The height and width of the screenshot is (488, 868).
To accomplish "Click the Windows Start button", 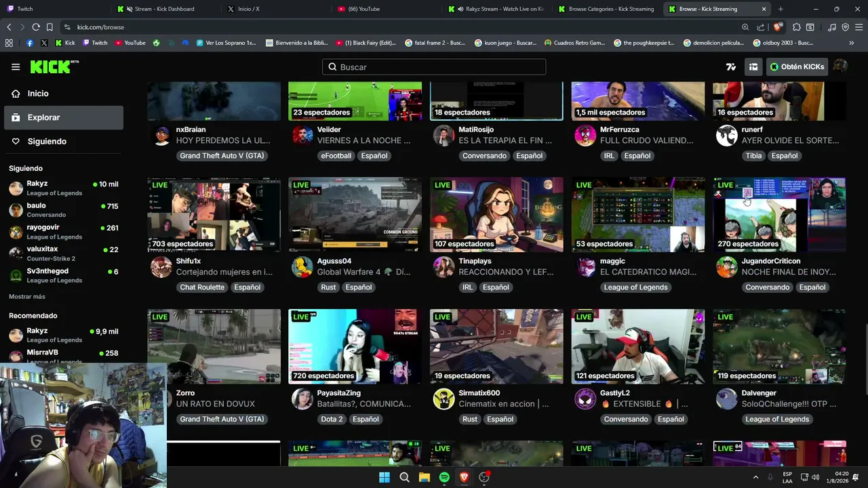I will (384, 477).
